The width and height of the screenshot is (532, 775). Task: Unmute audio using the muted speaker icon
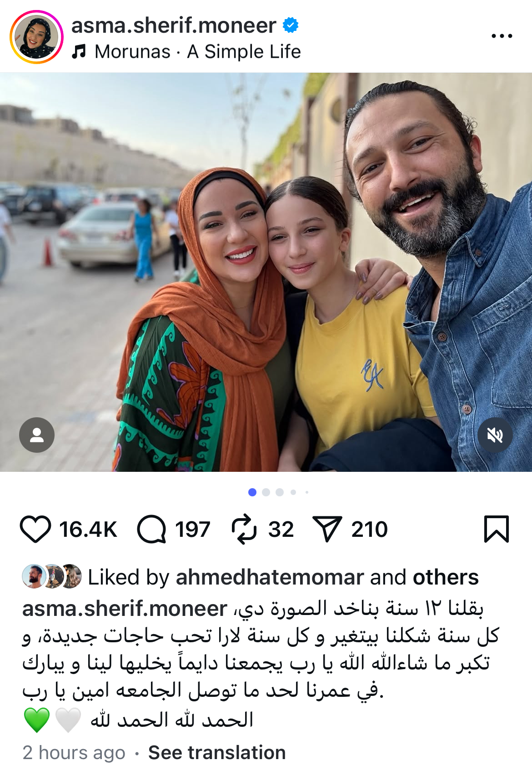[495, 435]
